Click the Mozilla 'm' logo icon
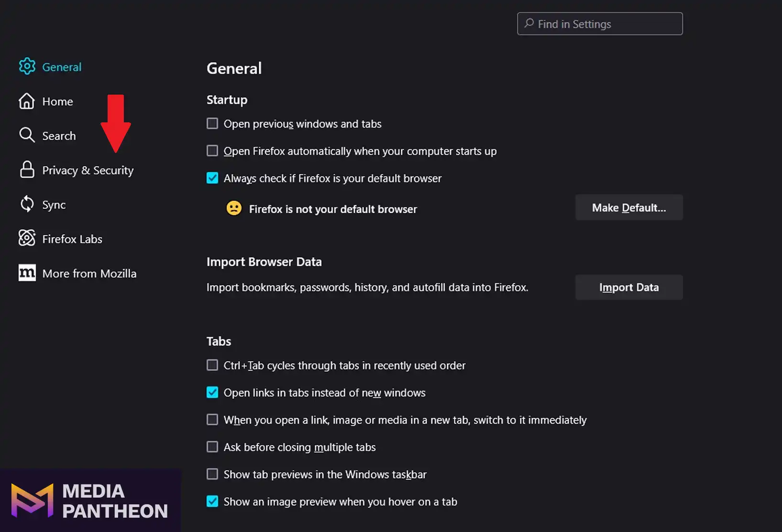782x532 pixels. click(x=27, y=273)
